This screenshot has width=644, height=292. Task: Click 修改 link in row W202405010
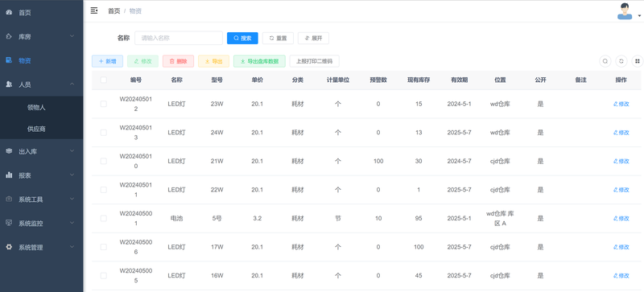coord(621,161)
